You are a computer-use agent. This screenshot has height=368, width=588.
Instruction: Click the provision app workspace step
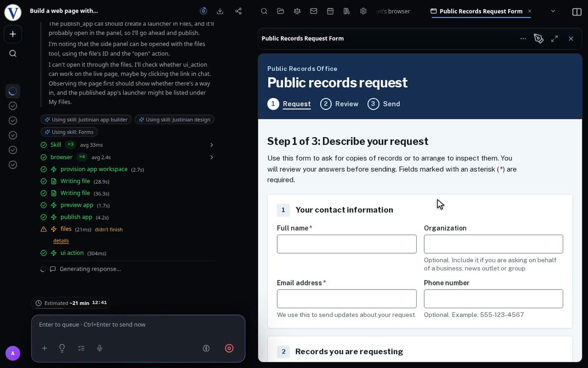[93, 169]
